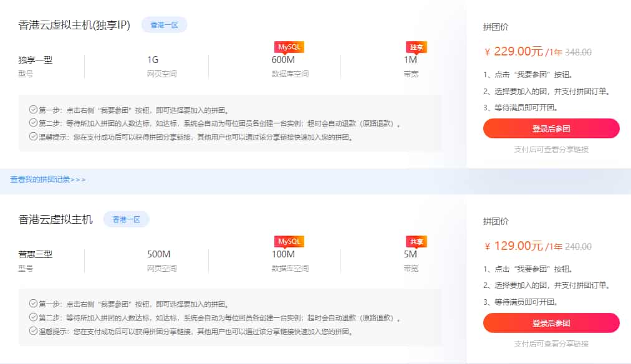The width and height of the screenshot is (631, 364).
Task: Click the 共享 bandwidth badge
Action: [x=415, y=241]
